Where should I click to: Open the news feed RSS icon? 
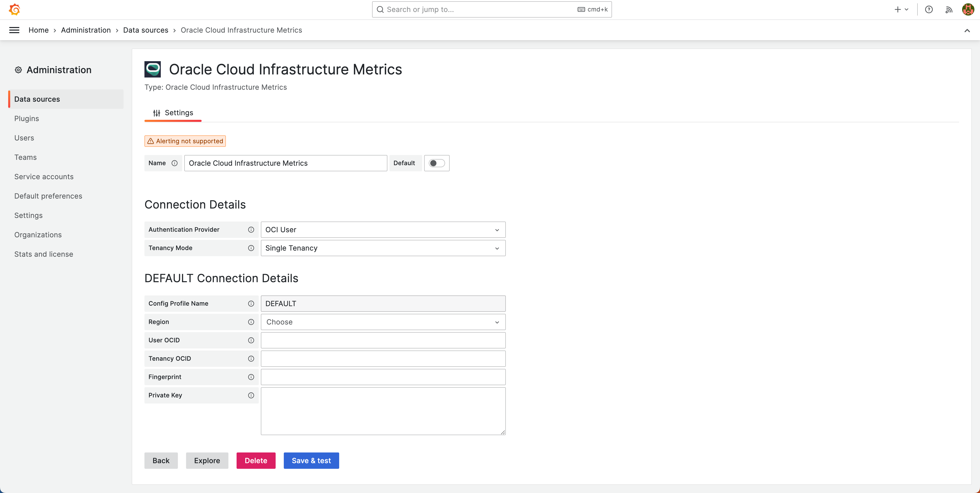click(x=948, y=9)
